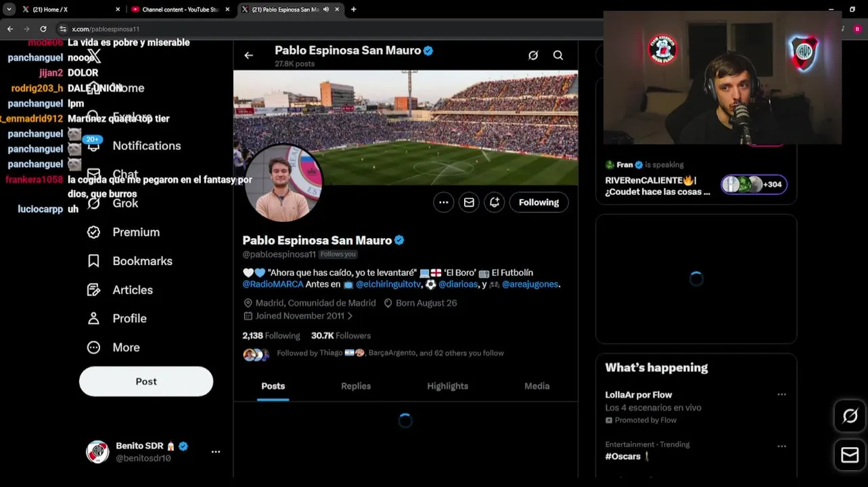The height and width of the screenshot is (487, 868).
Task: Open Chrome profile avatar button
Action: tap(857, 29)
